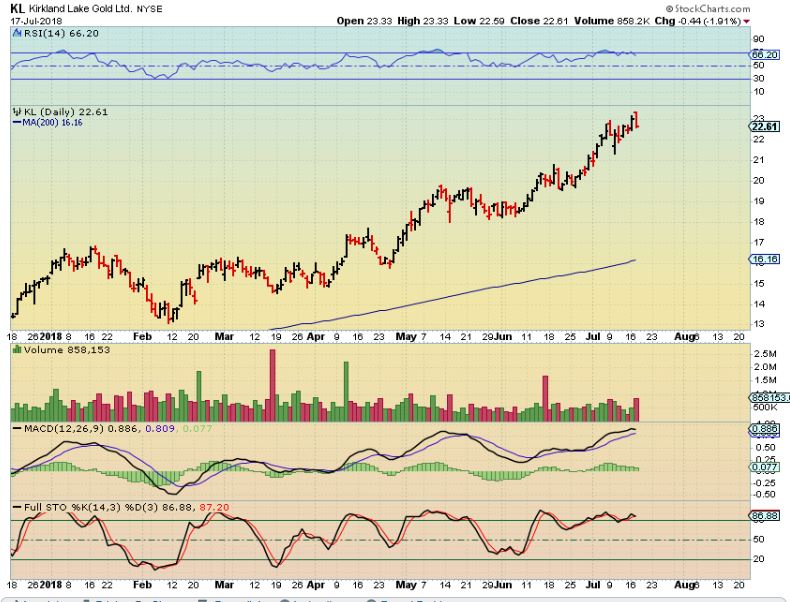Image resolution: width=790 pixels, height=602 pixels.
Task: Click the 22.61 last-price tag on the price axis
Action: pyautogui.click(x=764, y=126)
